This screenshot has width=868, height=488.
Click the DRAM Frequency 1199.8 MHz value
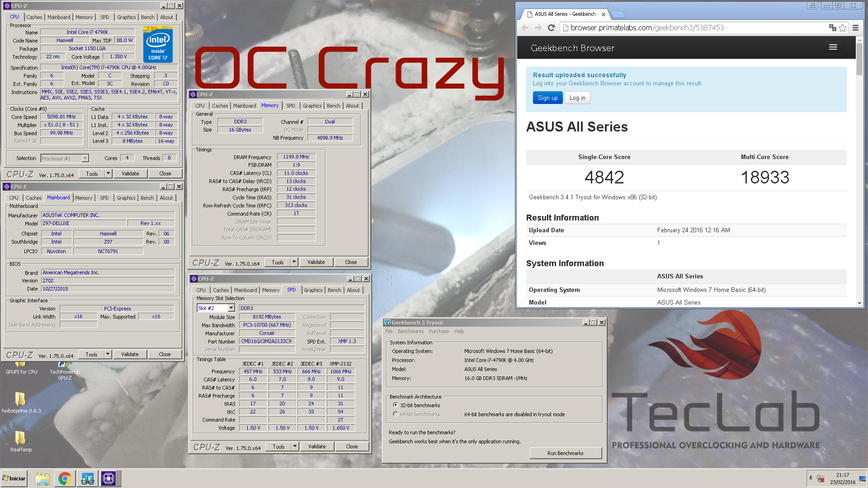click(296, 157)
